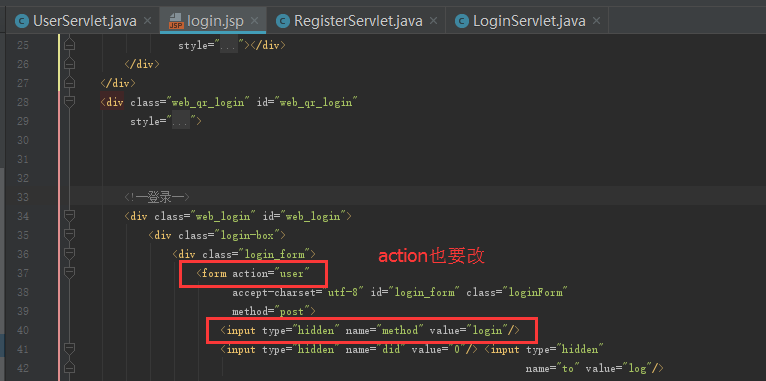Click id="web_qr_login" on line 28
766x381 pixels.
[308, 102]
